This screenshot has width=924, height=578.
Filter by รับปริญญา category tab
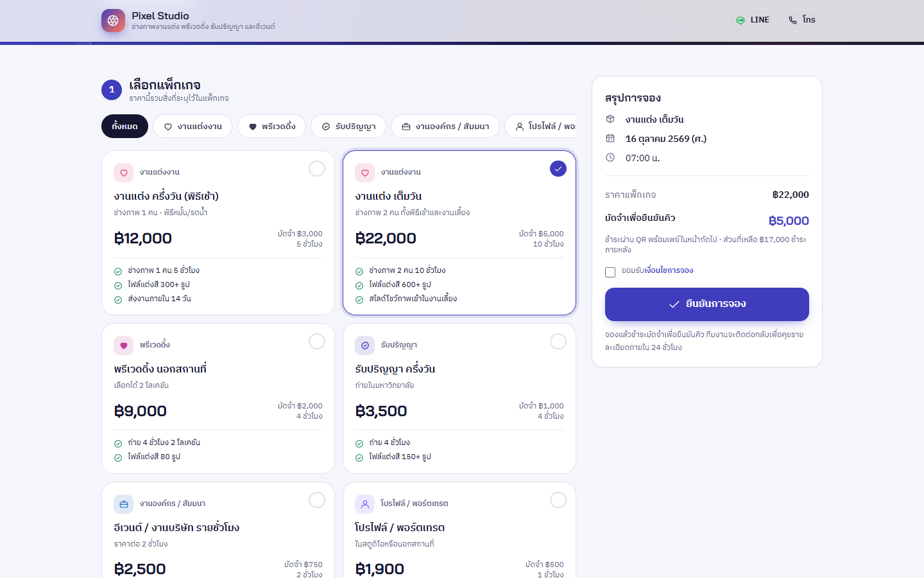[348, 127]
